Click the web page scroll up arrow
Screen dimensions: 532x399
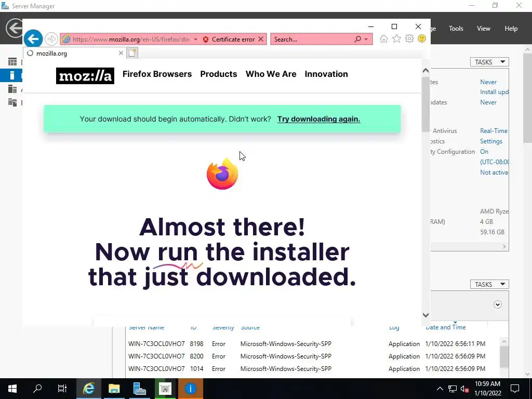pyautogui.click(x=425, y=71)
